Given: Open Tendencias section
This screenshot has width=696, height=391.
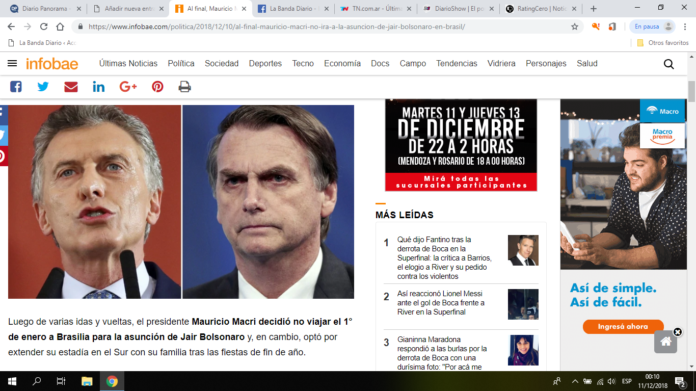Looking at the screenshot, I should click(x=456, y=63).
